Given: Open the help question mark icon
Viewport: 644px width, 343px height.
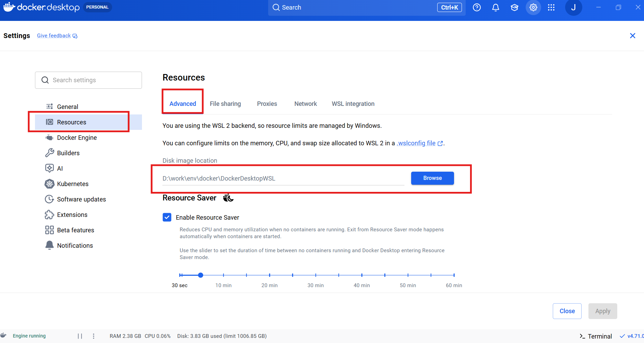Looking at the screenshot, I should (x=477, y=8).
